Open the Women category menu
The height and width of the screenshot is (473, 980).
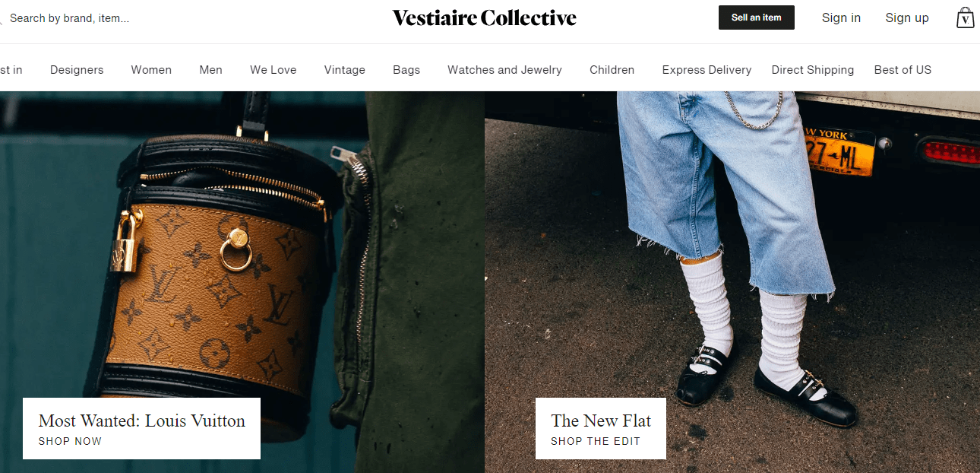click(151, 70)
